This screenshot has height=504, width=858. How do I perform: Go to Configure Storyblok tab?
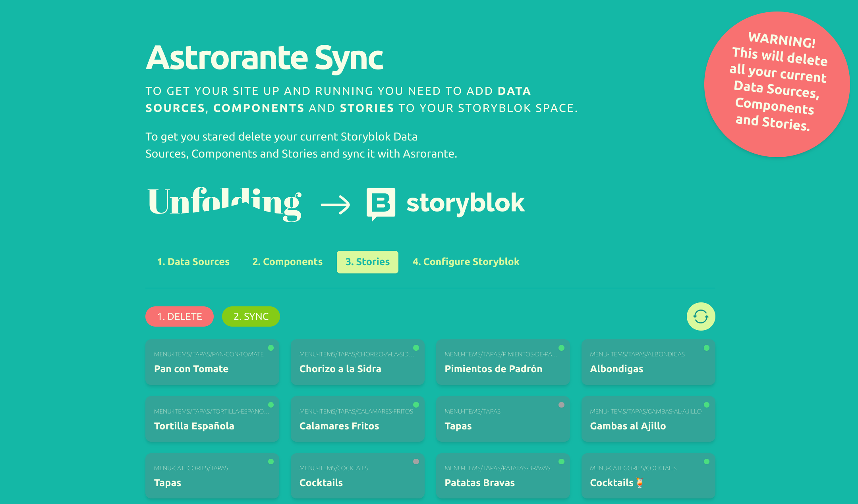click(x=466, y=262)
